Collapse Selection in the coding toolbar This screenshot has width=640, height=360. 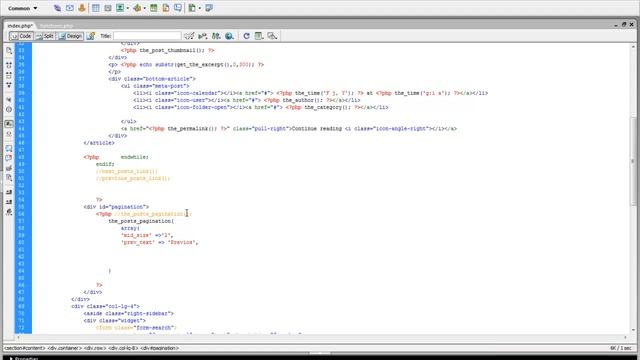pos(9,76)
